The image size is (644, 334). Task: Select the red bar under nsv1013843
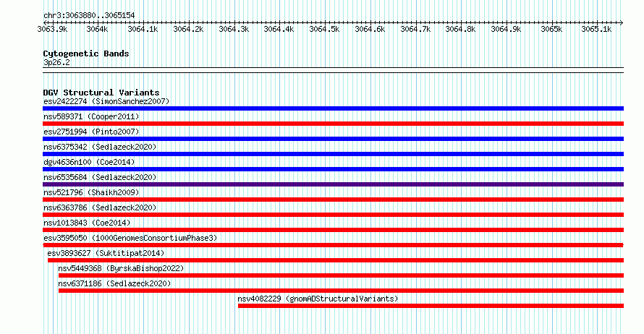coord(333,230)
